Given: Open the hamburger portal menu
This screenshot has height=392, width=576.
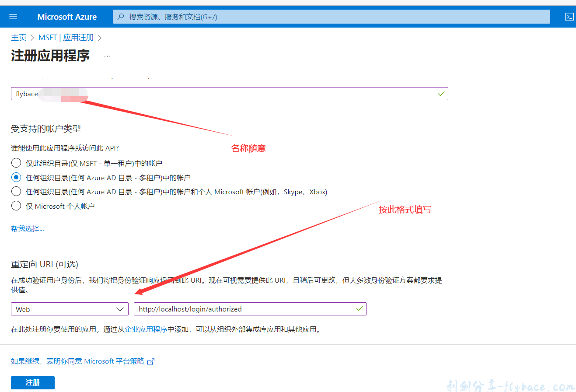Looking at the screenshot, I should pyautogui.click(x=13, y=17).
